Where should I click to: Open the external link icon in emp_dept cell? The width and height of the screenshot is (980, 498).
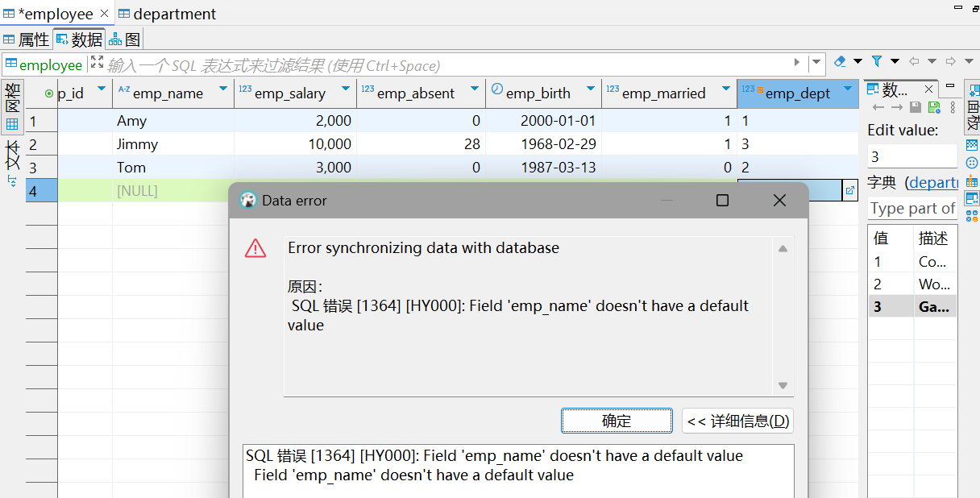click(849, 191)
